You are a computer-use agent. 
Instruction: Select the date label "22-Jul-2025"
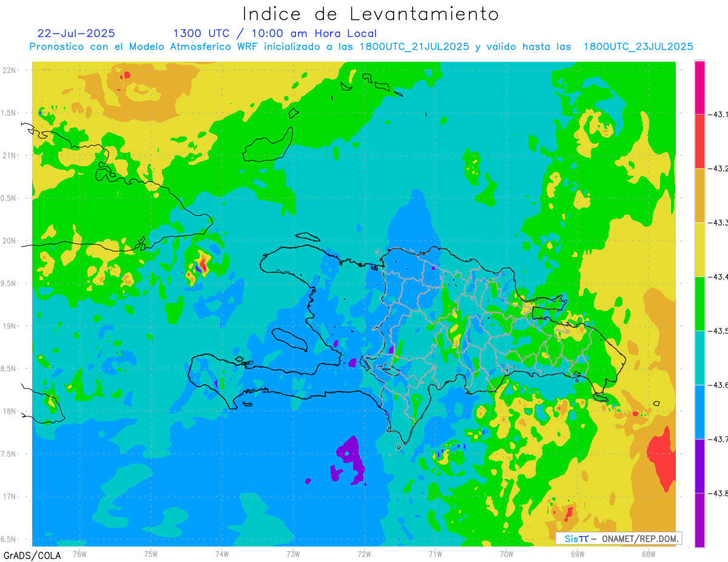76,33
